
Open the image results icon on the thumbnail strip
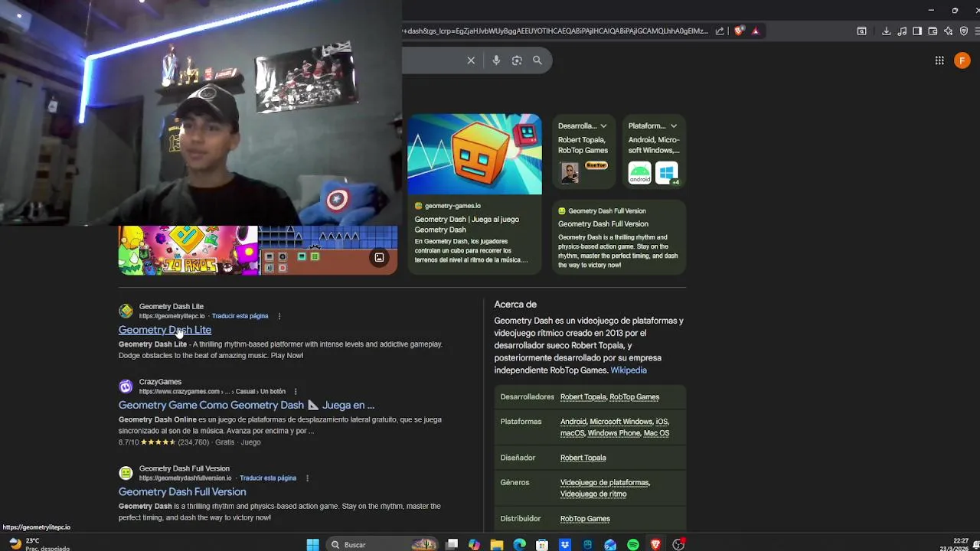click(379, 258)
